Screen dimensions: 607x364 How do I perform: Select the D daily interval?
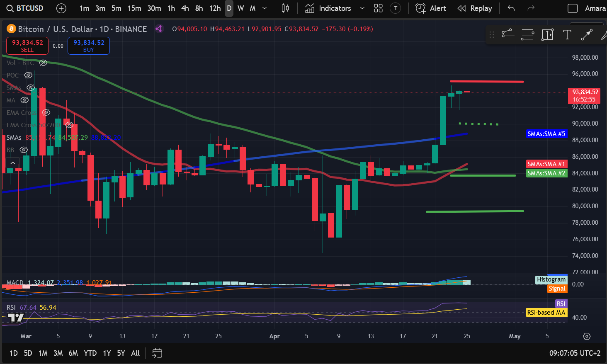point(229,8)
